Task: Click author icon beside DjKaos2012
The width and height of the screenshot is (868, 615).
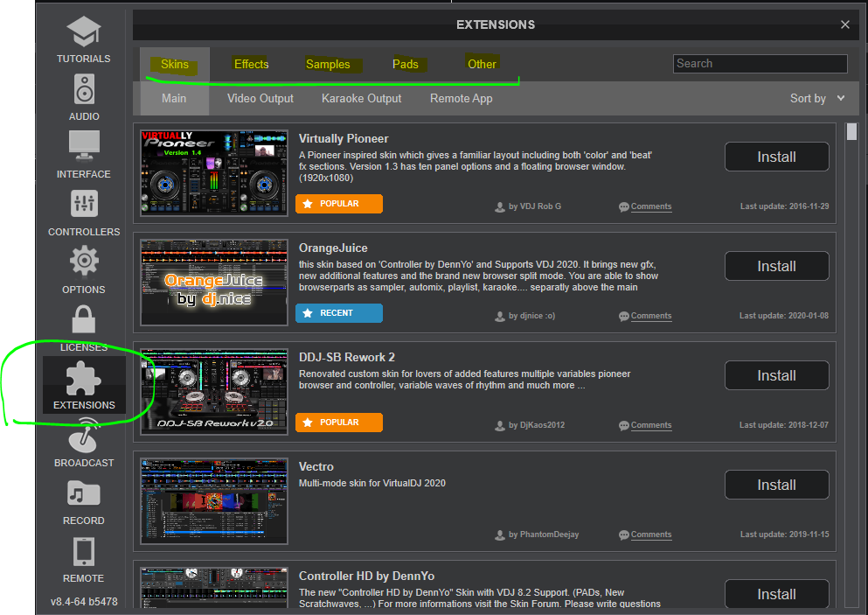Action: tap(500, 425)
